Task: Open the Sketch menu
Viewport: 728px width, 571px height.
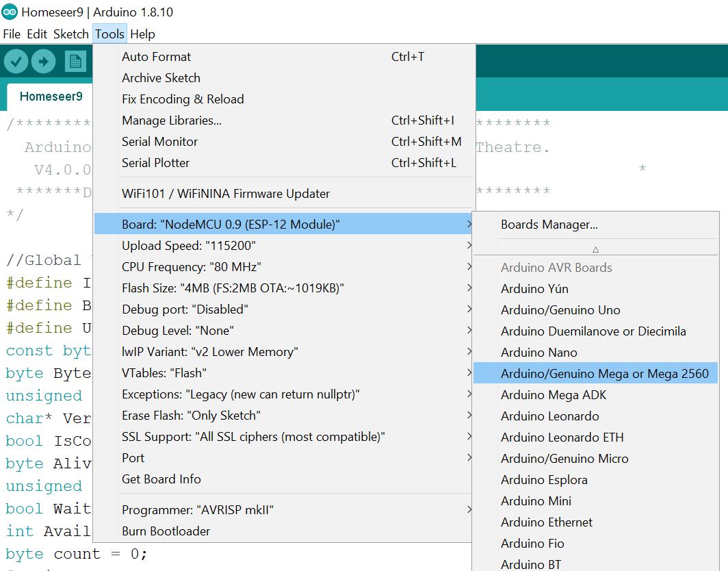Action: pos(71,34)
